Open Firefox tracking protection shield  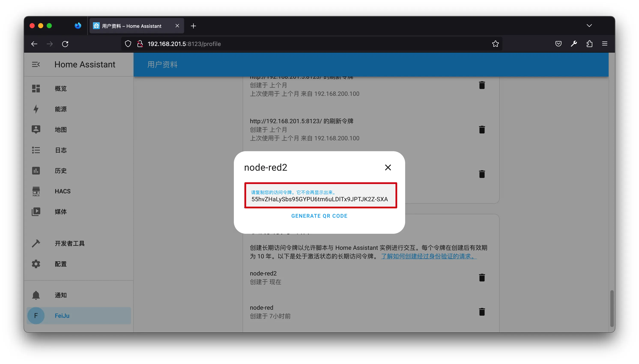(x=128, y=44)
